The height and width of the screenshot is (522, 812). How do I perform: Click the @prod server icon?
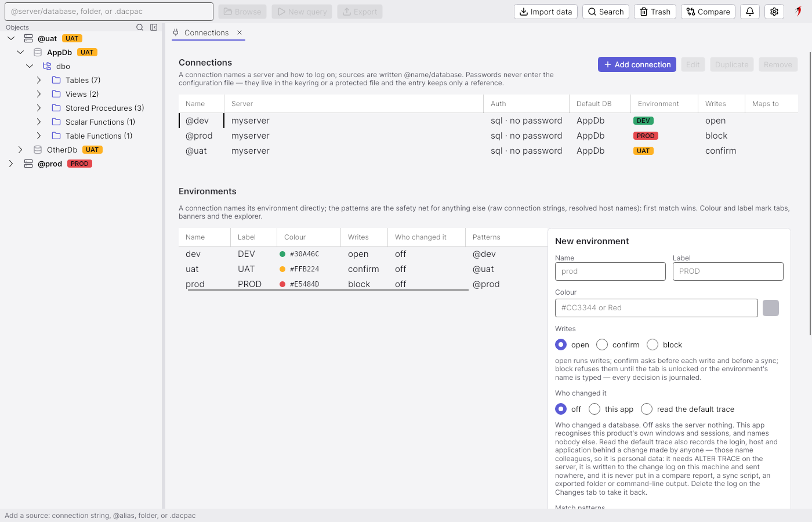coord(28,164)
